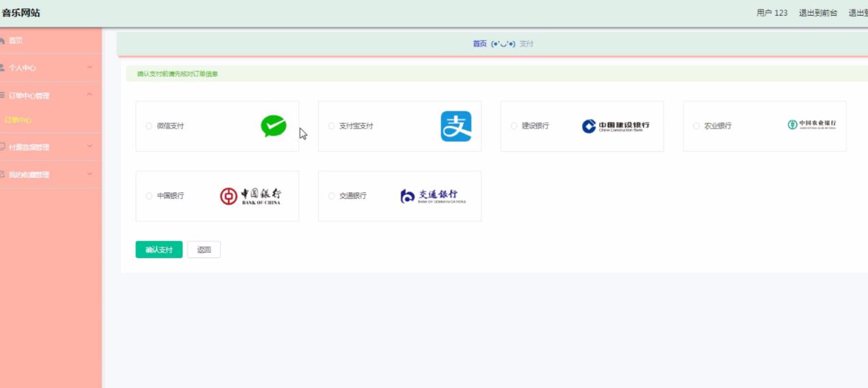868x388 pixels.
Task: Click the icon beside 我的收藏管理
Action: click(x=3, y=174)
